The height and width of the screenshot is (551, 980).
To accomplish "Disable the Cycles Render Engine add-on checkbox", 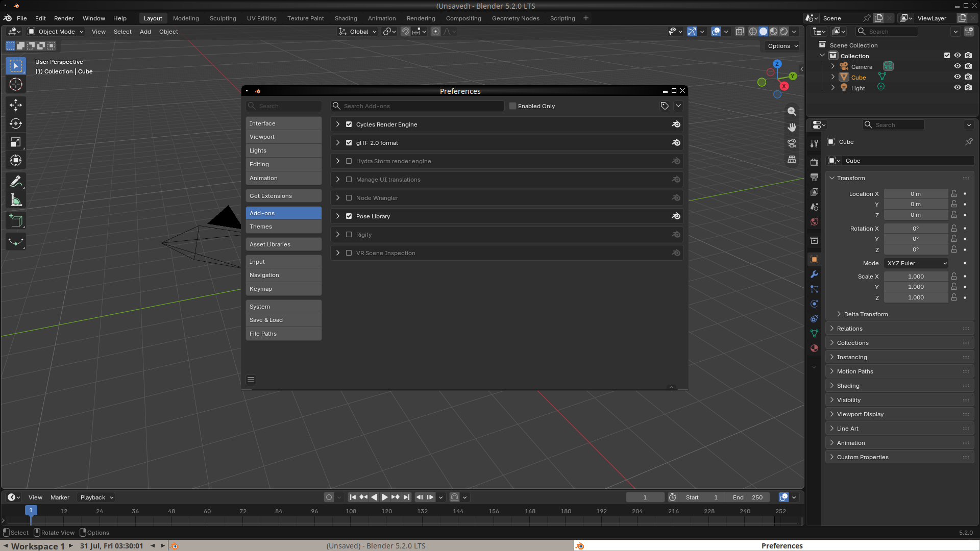I will [x=349, y=124].
